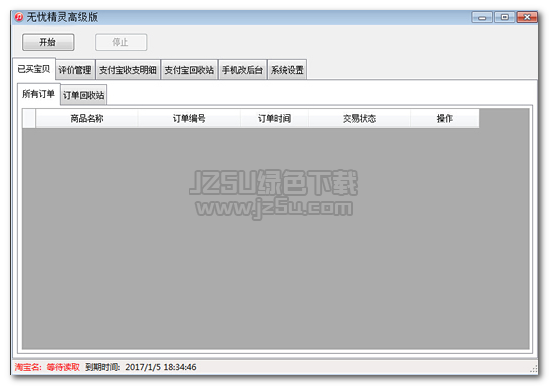Select the 已买宝贝 tab
Image resolution: width=549 pixels, height=386 pixels.
pyautogui.click(x=34, y=69)
